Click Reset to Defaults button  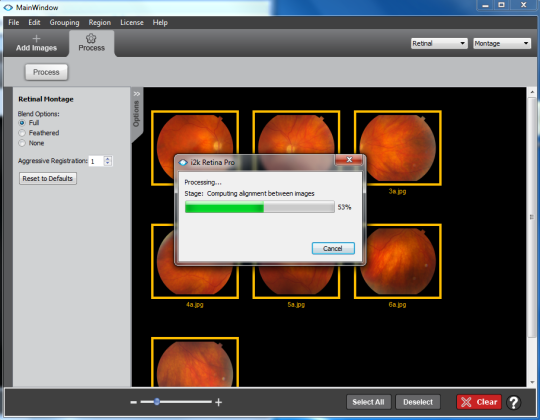pyautogui.click(x=48, y=178)
